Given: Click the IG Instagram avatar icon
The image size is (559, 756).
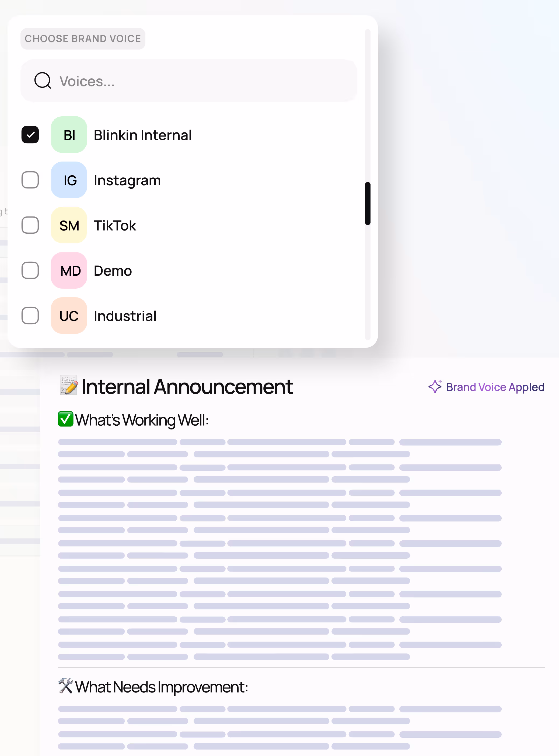Looking at the screenshot, I should click(69, 180).
